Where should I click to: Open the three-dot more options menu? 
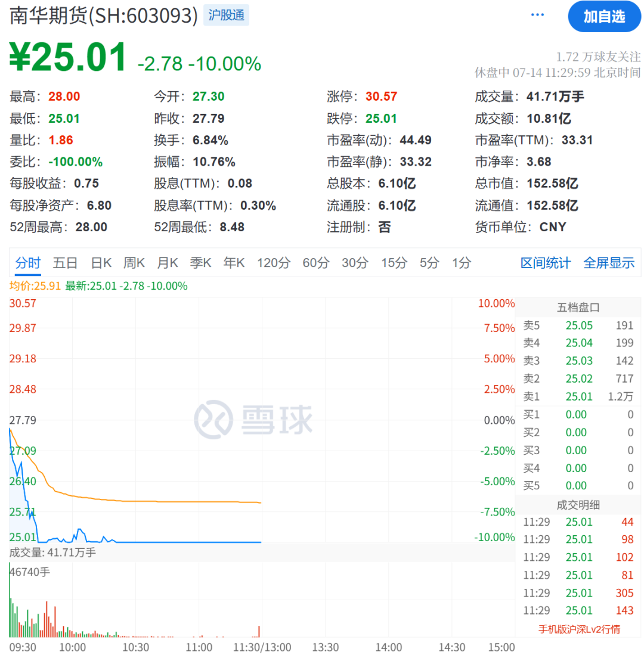537,15
